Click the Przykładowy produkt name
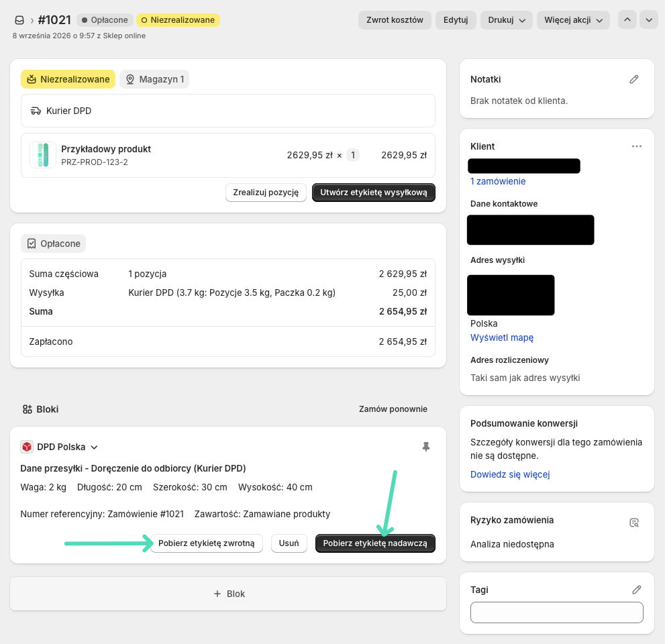Image resolution: width=665 pixels, height=644 pixels. pos(106,149)
